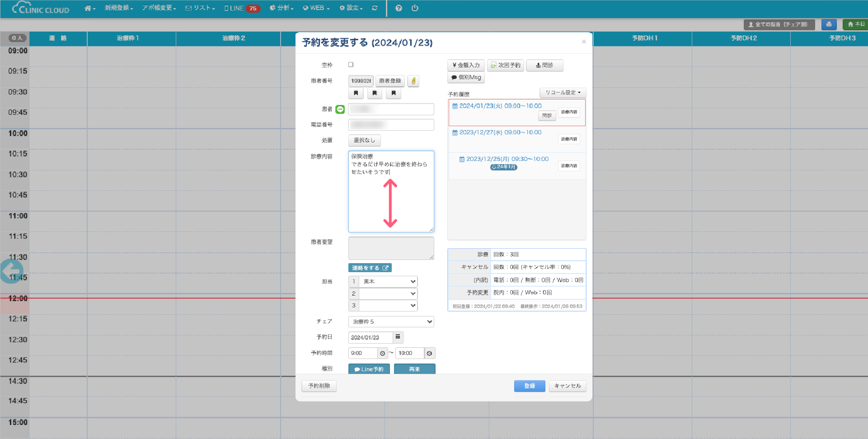Click the clock icon for start time
This screenshot has width=868, height=439.
pos(383,353)
